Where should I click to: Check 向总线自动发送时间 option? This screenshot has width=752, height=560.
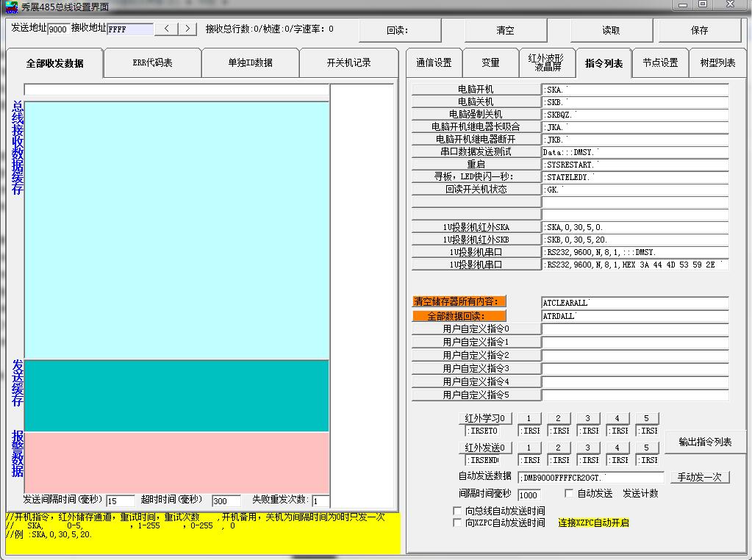[x=457, y=511]
